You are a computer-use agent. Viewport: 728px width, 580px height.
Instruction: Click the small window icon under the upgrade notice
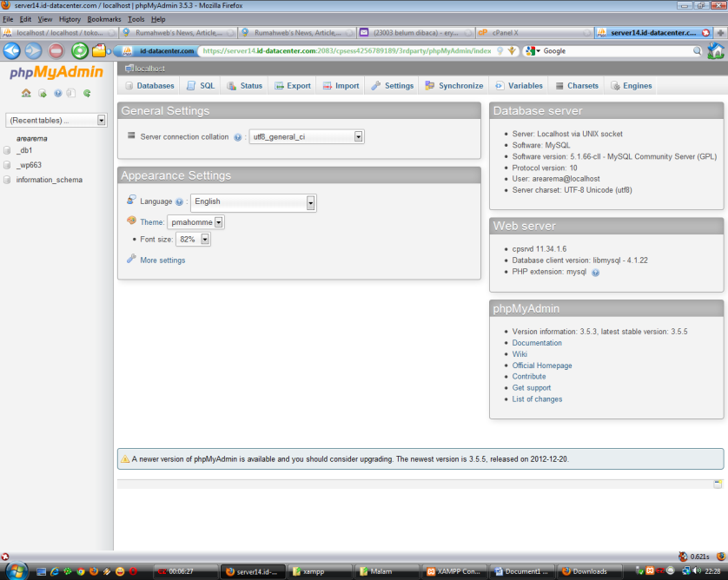click(x=718, y=484)
